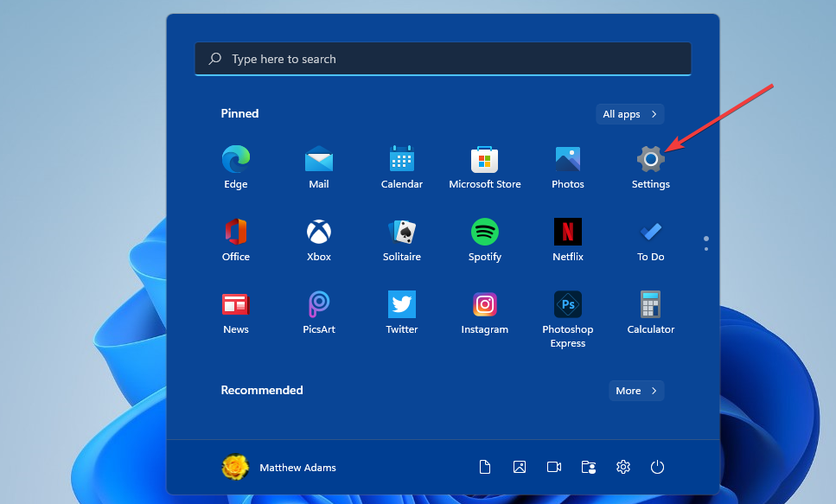
Task: Open the Videos folder shortcut
Action: click(554, 467)
